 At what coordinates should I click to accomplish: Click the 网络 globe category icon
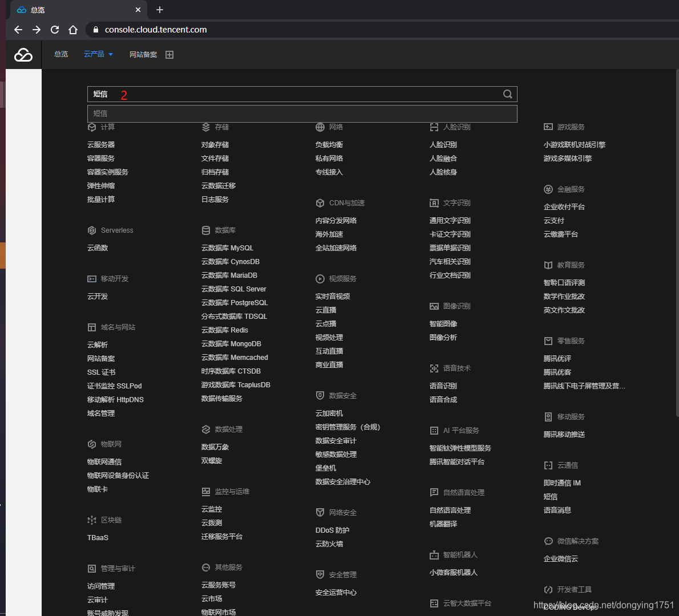(x=320, y=127)
